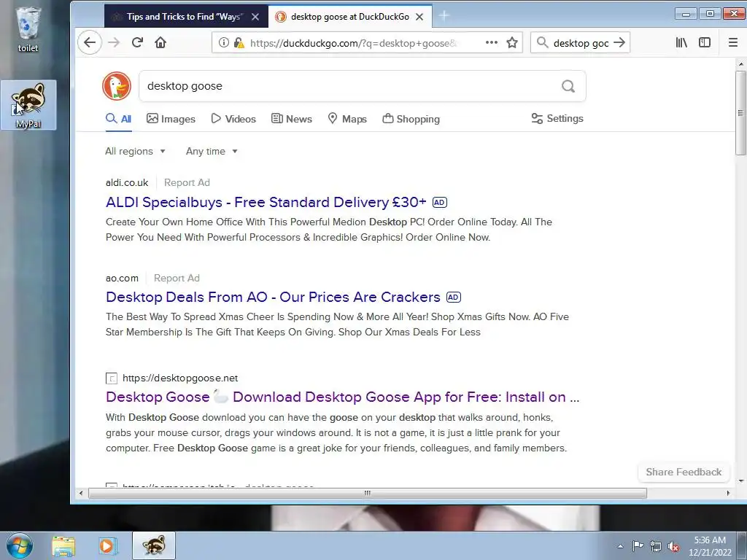
Task: Open DuckDuckGo Settings menu
Action: (557, 119)
